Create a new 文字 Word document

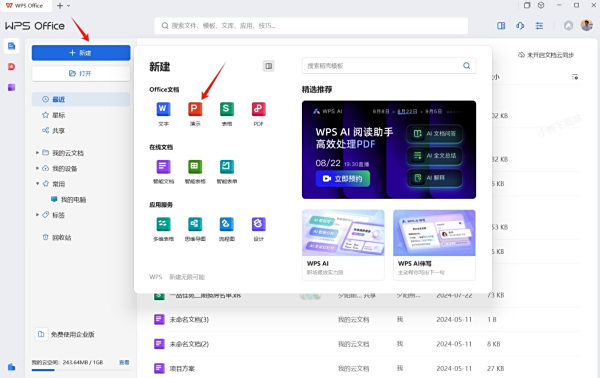(x=163, y=113)
